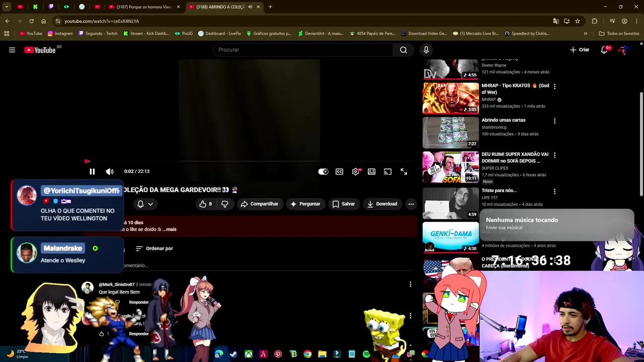Open File Explorer from the taskbar
The width and height of the screenshot is (644, 362).
coord(322,354)
